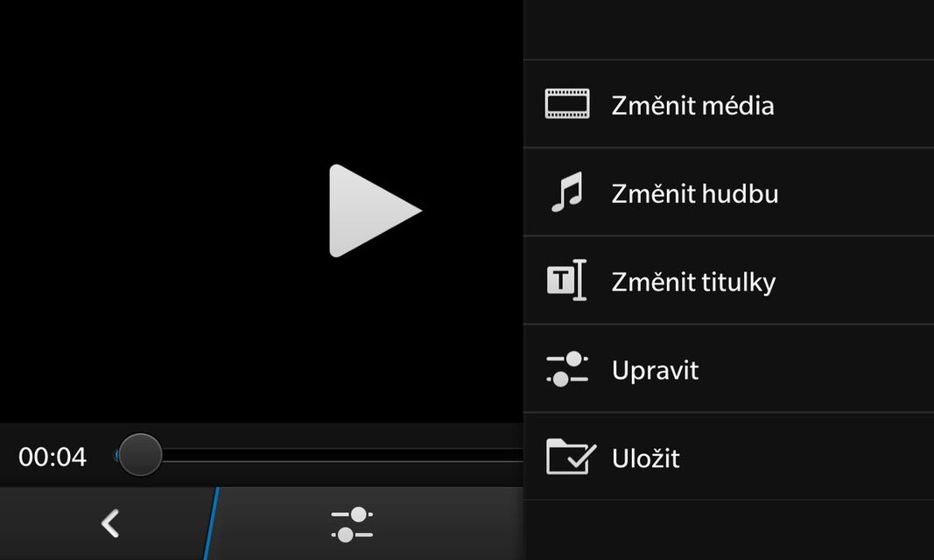Click the round seek slider knob

pyautogui.click(x=140, y=455)
